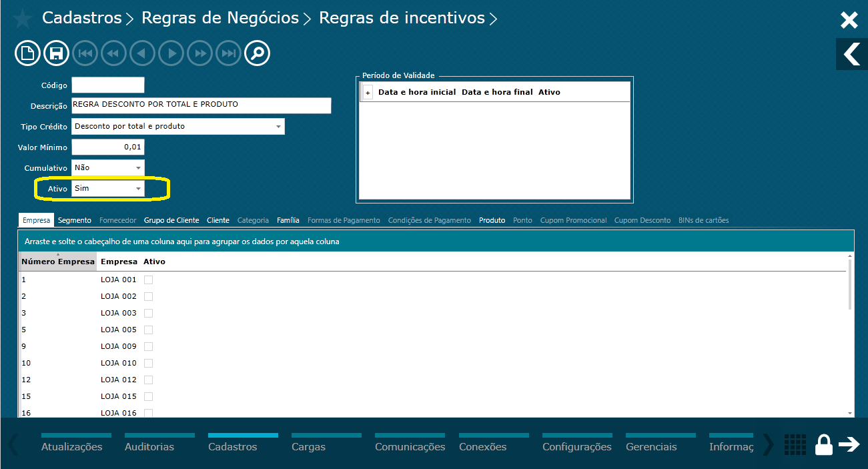Click the Descrição input field

click(200, 105)
